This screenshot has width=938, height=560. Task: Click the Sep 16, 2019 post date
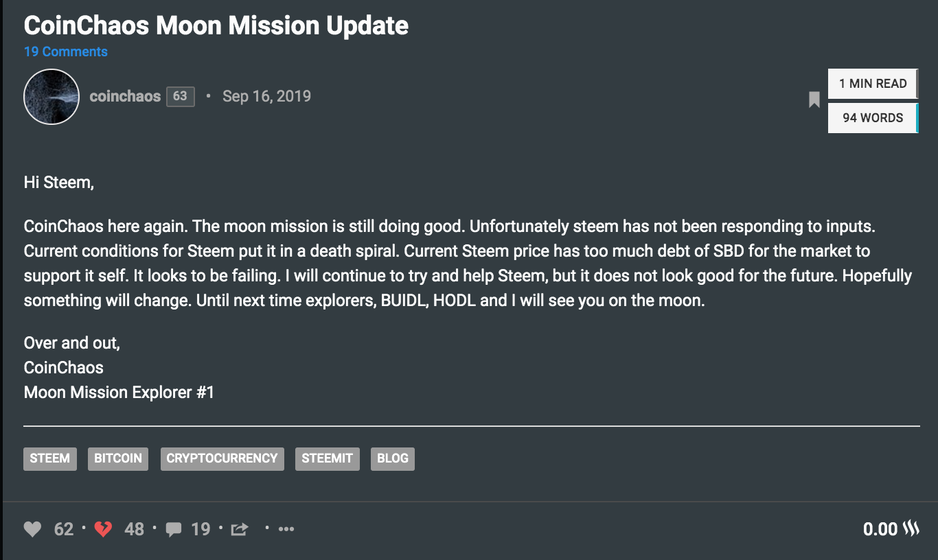click(x=266, y=96)
